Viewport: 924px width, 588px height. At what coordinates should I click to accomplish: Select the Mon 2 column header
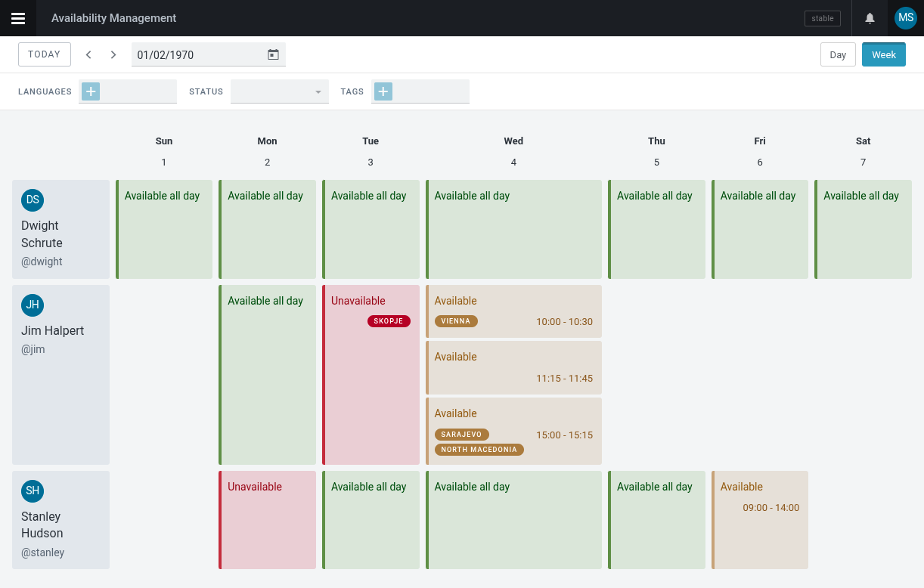[267, 151]
